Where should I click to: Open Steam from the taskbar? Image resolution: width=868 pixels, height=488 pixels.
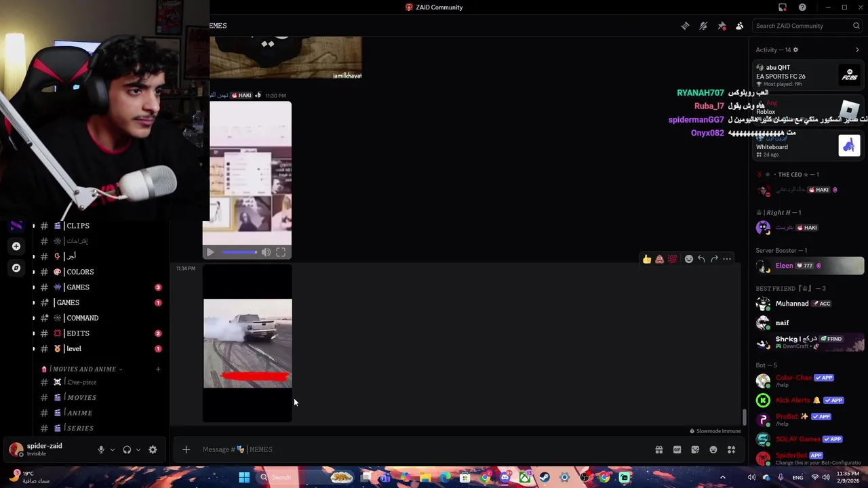(544, 477)
